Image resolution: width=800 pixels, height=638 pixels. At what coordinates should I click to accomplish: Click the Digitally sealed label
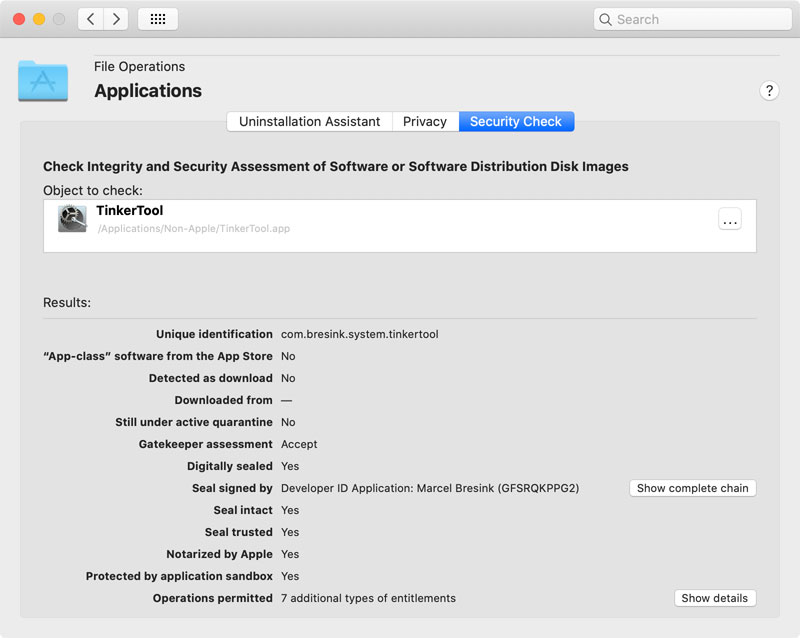(230, 466)
